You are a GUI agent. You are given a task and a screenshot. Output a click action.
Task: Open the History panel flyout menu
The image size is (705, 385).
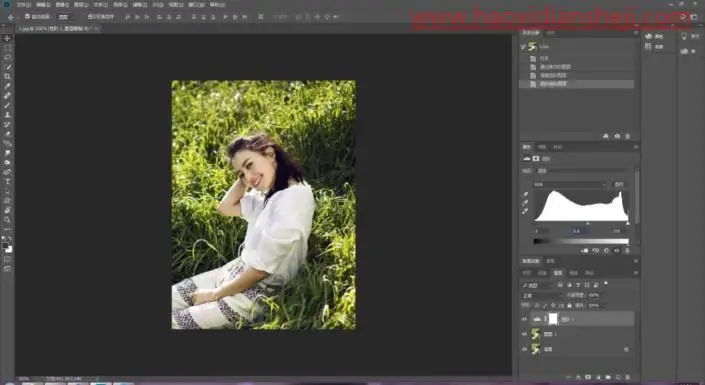pyautogui.click(x=636, y=32)
